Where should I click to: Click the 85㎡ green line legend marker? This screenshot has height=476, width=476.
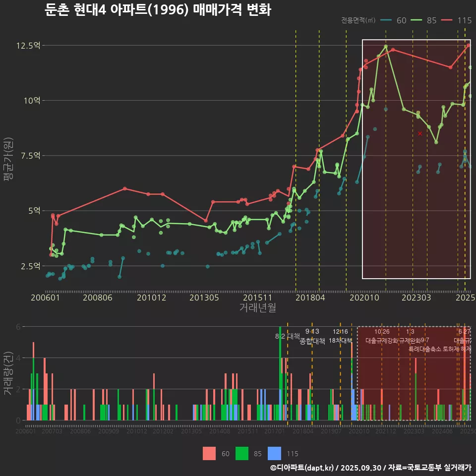(x=416, y=20)
